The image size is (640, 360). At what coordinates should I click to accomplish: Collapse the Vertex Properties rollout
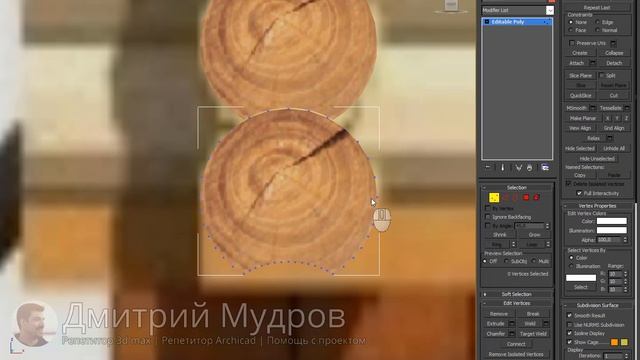tap(597, 206)
